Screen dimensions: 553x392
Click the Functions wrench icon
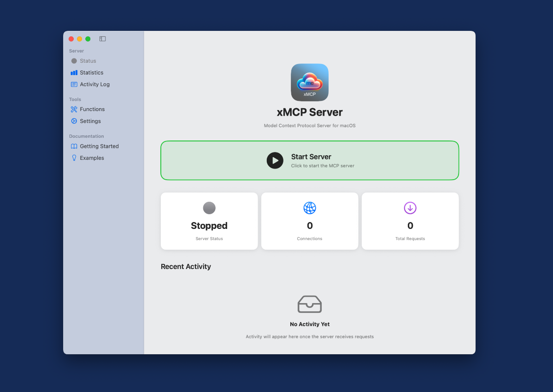point(74,109)
